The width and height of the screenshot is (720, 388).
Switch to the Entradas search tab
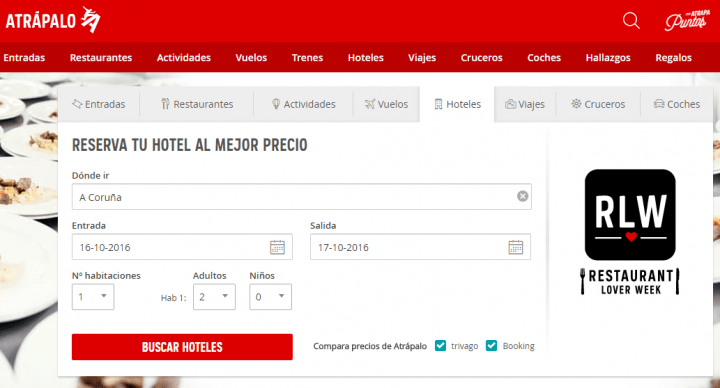click(99, 104)
